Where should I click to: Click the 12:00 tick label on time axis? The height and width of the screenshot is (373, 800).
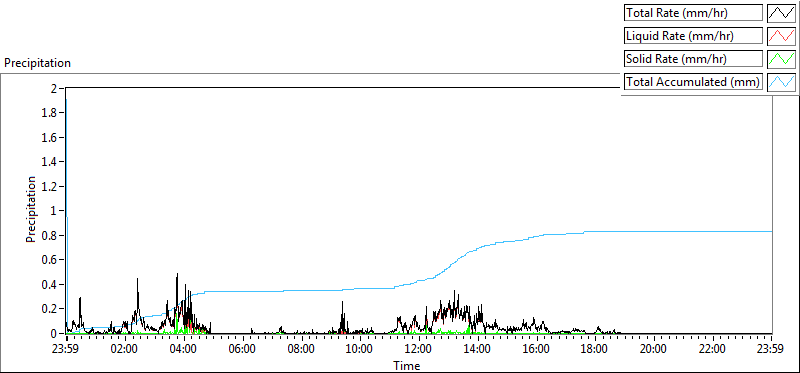click(418, 350)
